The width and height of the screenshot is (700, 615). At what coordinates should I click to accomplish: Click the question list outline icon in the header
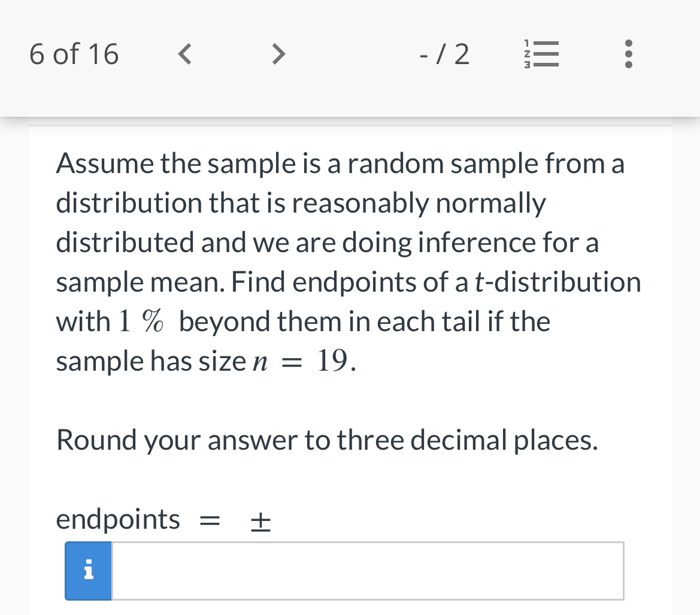click(541, 54)
